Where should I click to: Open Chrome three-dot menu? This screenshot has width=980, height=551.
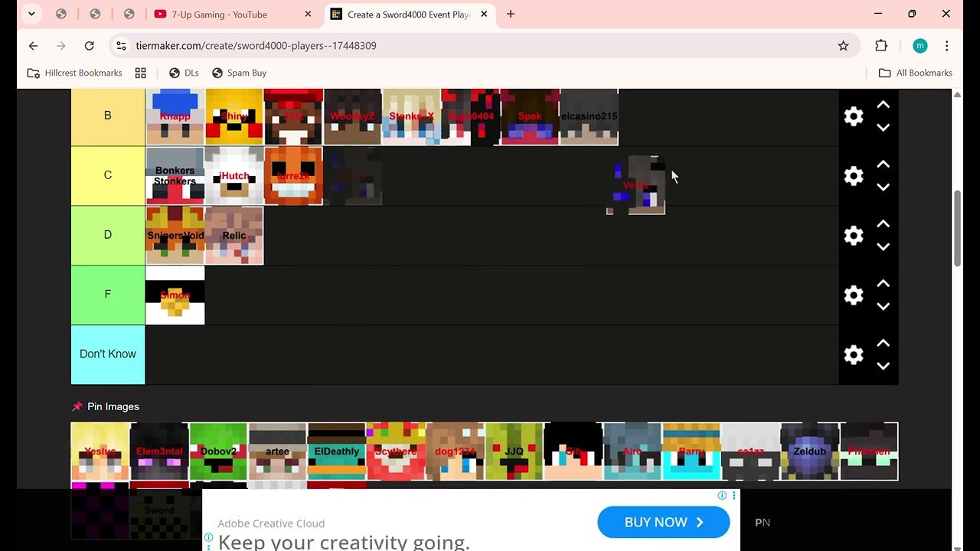coord(947,46)
